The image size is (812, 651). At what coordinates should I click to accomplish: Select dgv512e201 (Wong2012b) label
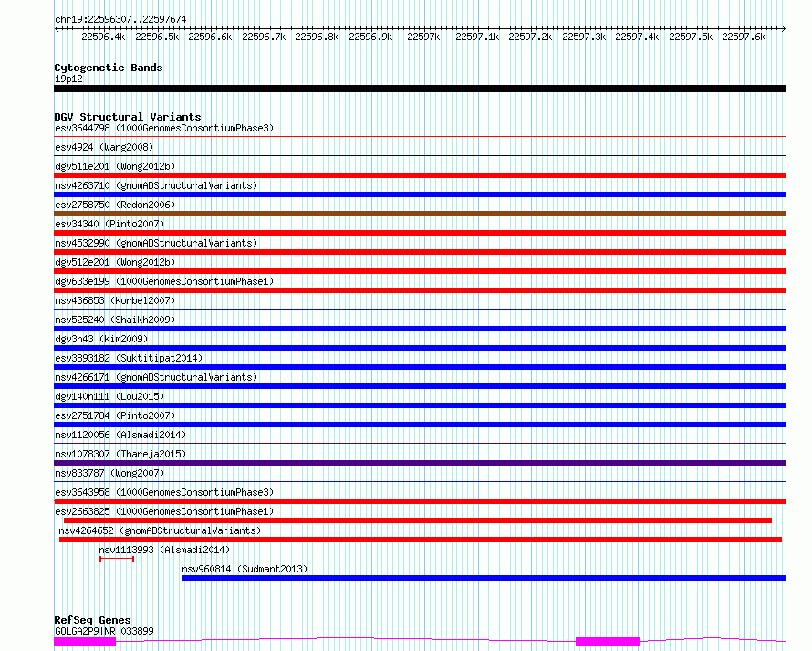point(115,262)
